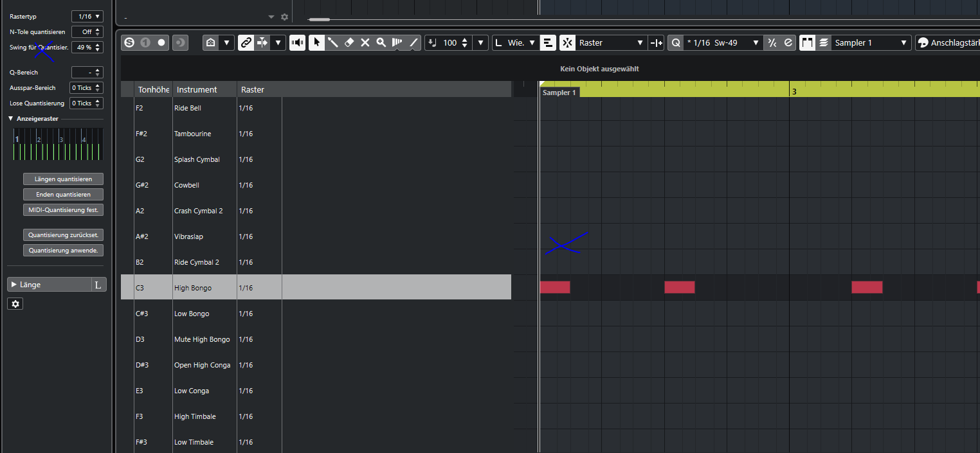Image resolution: width=980 pixels, height=453 pixels.
Task: Adjust the Q-Bereich stepper
Action: (x=98, y=73)
